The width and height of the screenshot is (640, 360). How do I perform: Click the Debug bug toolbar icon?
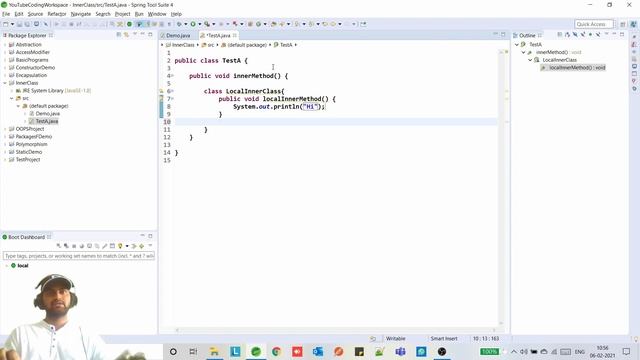(x=179, y=24)
